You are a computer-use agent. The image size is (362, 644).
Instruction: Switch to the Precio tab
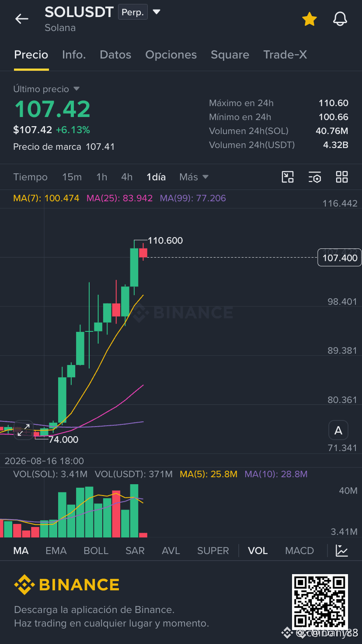31,55
